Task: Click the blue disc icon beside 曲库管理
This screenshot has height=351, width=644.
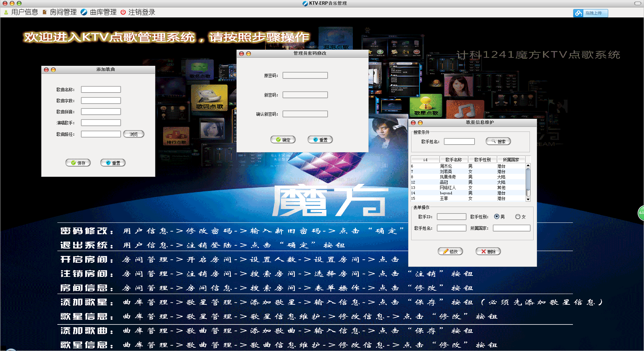Action: pos(84,12)
